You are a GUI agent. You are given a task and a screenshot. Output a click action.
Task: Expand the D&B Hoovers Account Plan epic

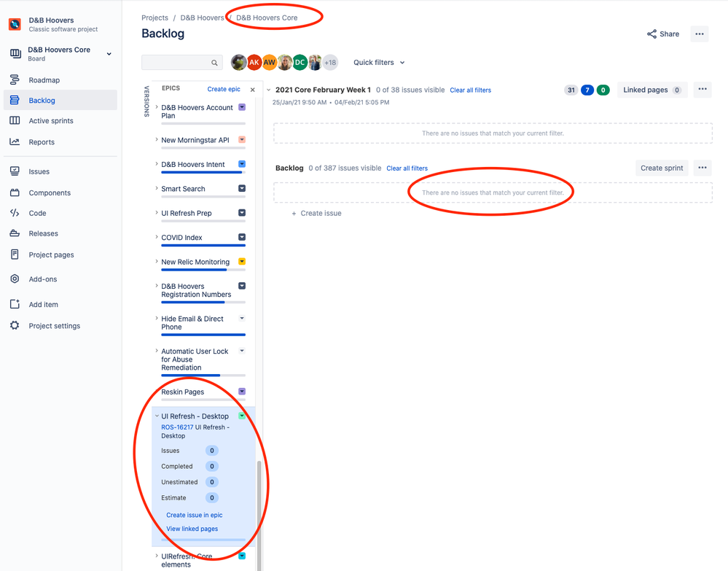click(x=157, y=107)
